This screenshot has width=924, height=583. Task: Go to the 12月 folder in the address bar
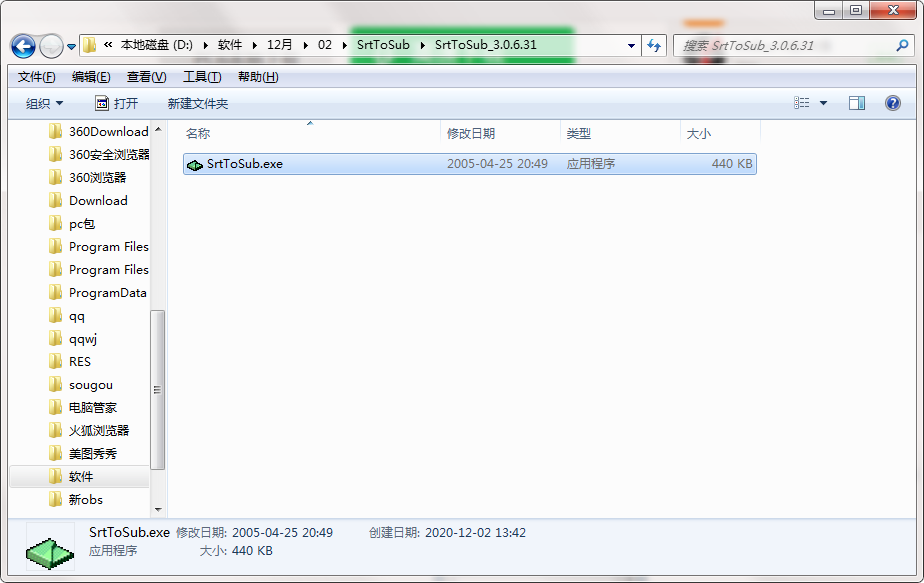pyautogui.click(x=279, y=45)
